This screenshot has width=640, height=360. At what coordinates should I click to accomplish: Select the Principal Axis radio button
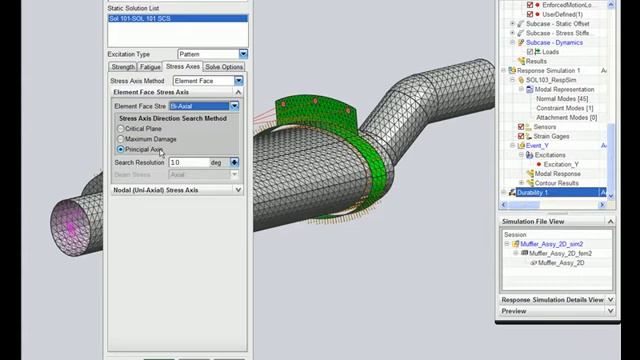120,150
